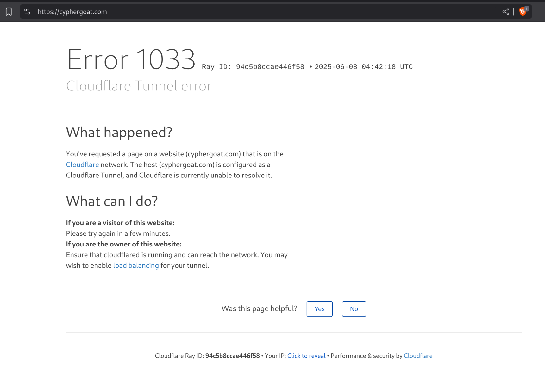Click the 'Cloudflare Tunnel error' subtitle
The width and height of the screenshot is (545, 392).
tap(139, 86)
